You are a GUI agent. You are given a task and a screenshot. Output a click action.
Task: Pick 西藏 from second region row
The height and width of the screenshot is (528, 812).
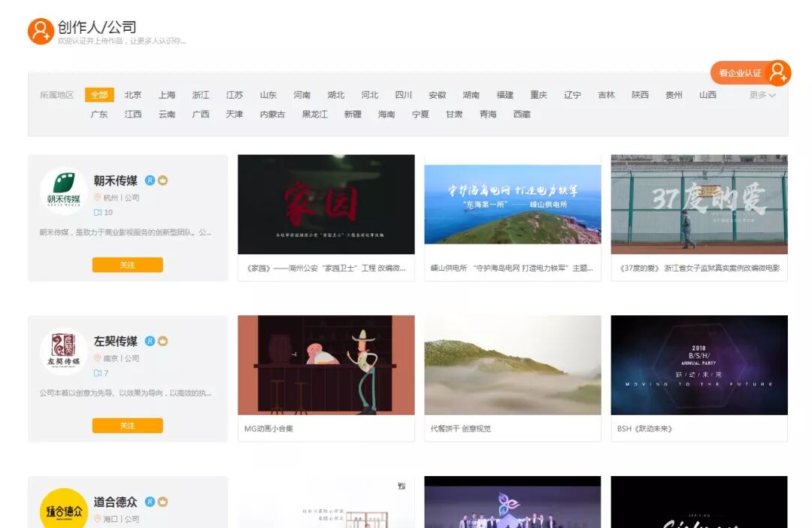point(522,114)
